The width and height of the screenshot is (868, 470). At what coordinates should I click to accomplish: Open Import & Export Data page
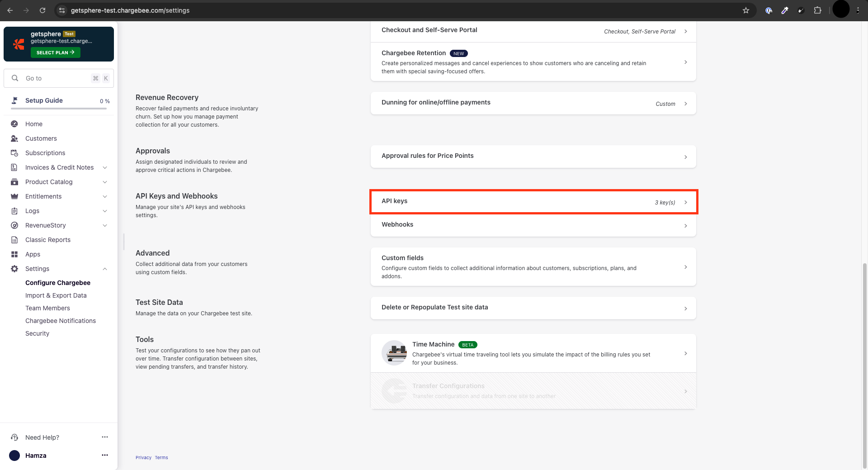[56, 295]
